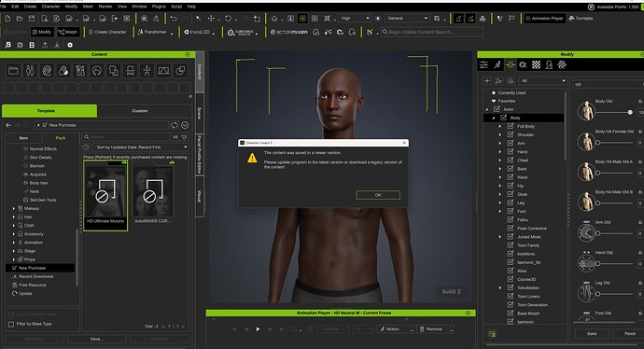Viewport: 644px width, 349px height.
Task: Select the arrow Select tool icon
Action: point(199,19)
